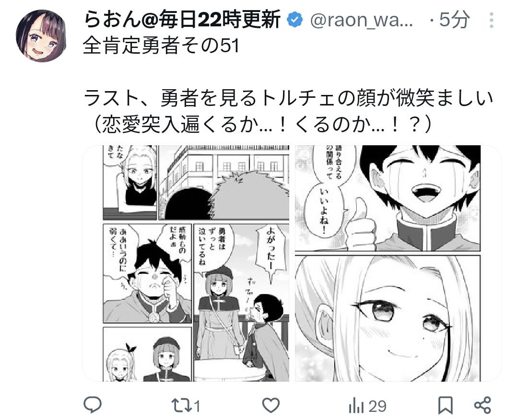View post analytics showing 29 views

367,406
